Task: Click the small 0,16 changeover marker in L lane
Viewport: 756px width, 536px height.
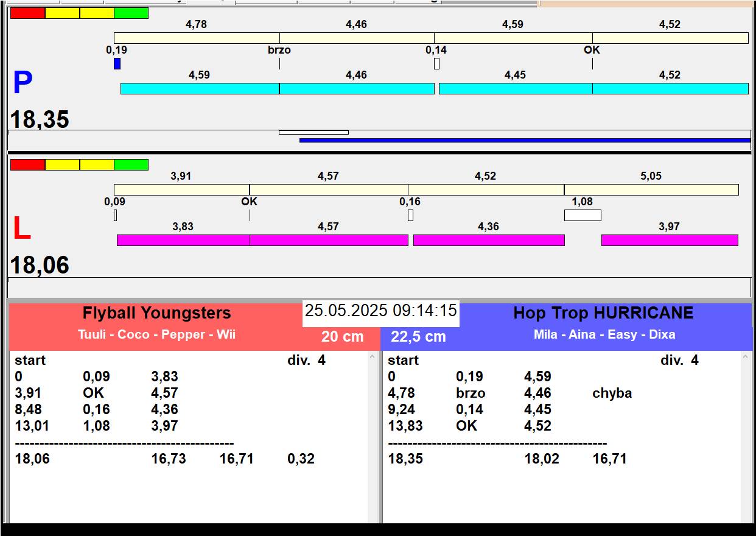Action: (410, 215)
